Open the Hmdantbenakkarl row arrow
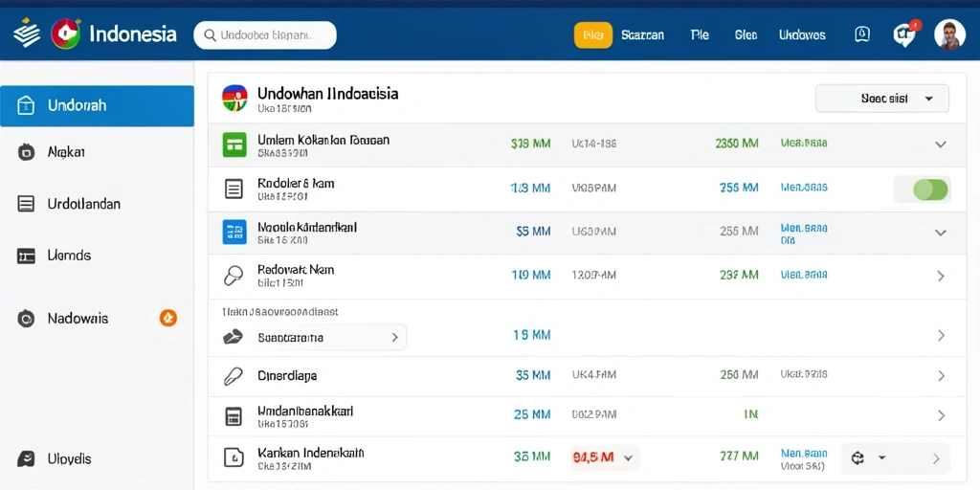Image resolution: width=980 pixels, height=490 pixels. coord(941,415)
